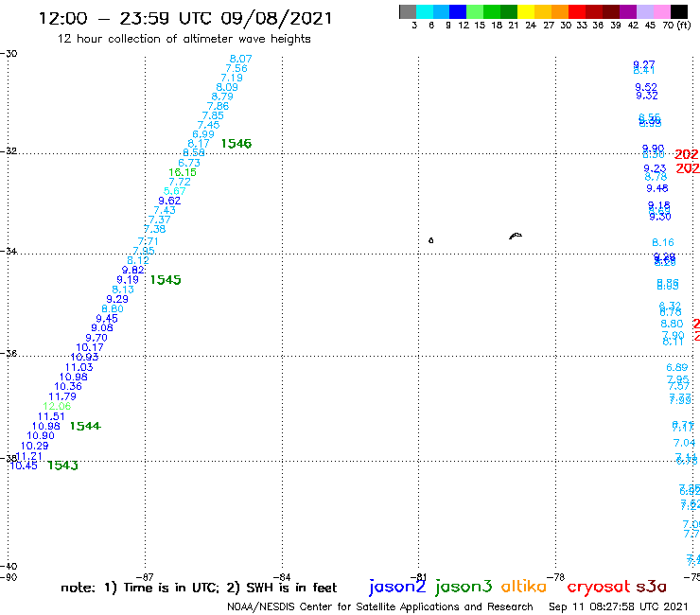The height and width of the screenshot is (615, 700).
Task: Click the light green 12.06 wave height value
Action: tap(57, 407)
